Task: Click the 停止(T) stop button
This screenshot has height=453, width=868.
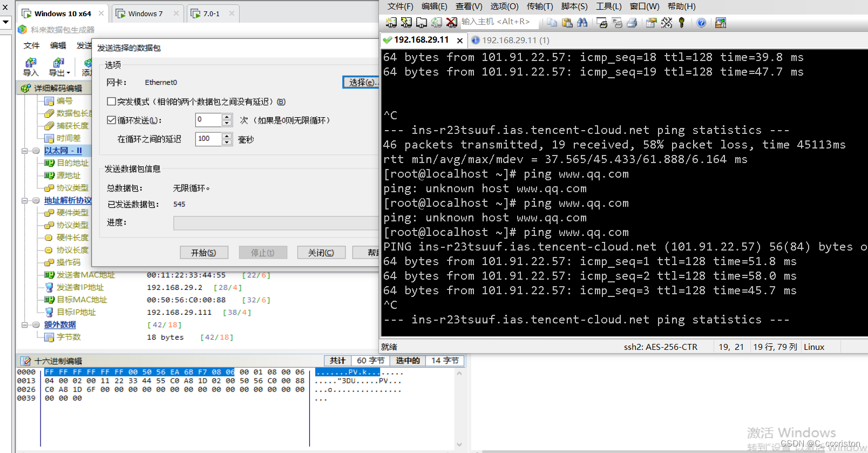Action: click(262, 253)
